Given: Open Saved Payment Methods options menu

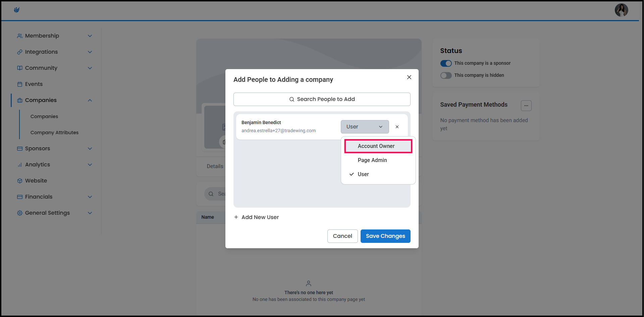Looking at the screenshot, I should click(x=526, y=105).
